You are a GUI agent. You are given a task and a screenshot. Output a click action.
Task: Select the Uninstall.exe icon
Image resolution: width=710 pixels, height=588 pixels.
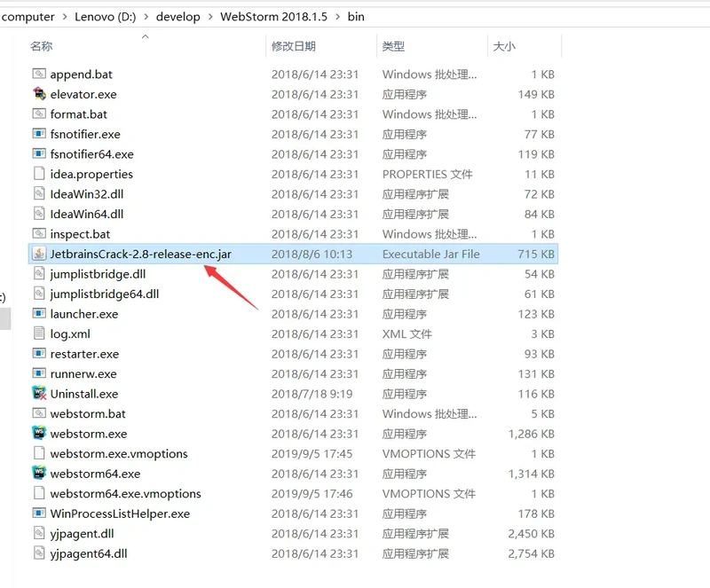[x=39, y=394]
